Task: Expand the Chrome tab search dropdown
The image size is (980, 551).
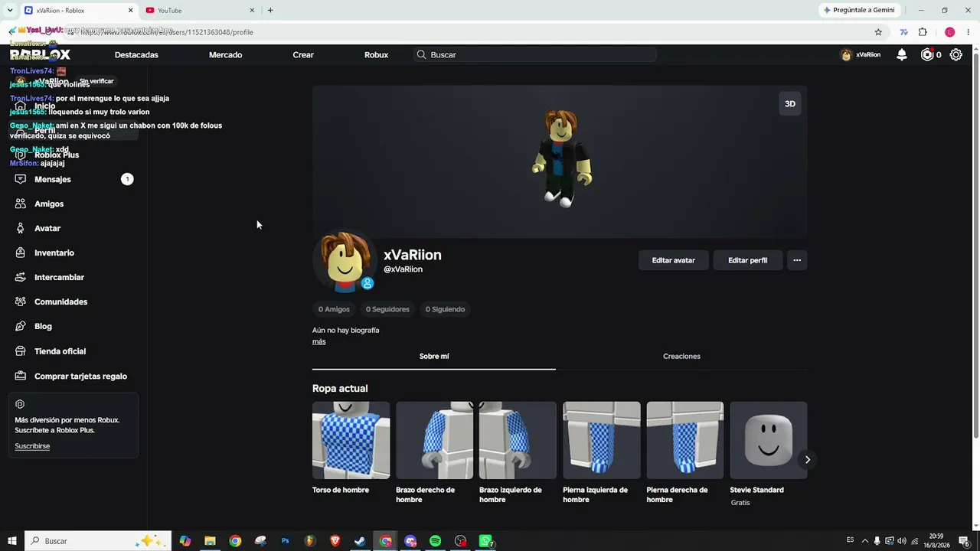Action: pos(10,10)
